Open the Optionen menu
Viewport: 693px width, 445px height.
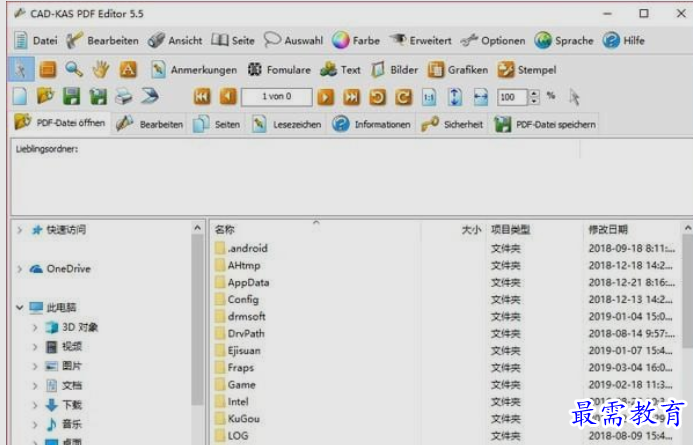coord(493,41)
